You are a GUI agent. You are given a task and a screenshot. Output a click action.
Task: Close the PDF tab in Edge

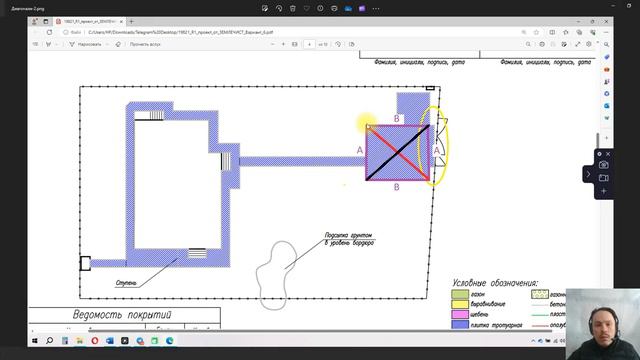[x=121, y=21]
